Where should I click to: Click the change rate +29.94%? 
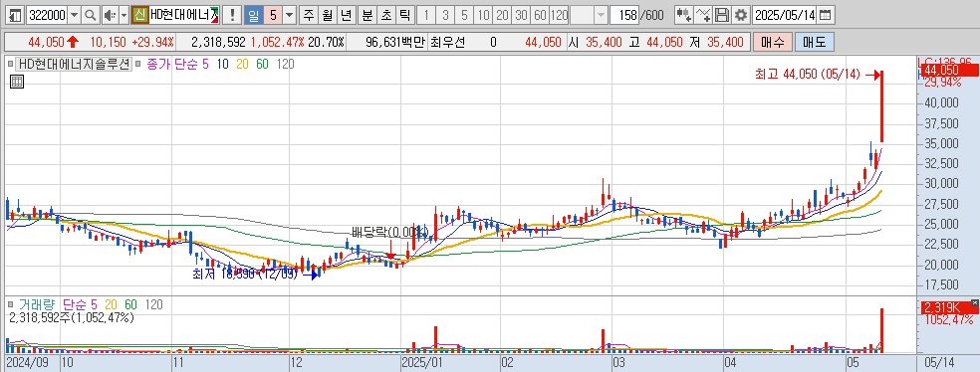tap(153, 43)
